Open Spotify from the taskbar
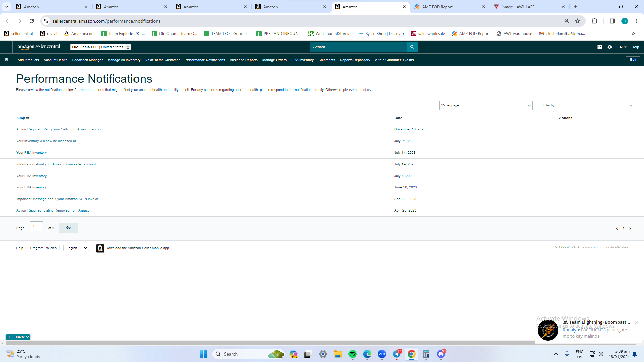Image resolution: width=644 pixels, height=362 pixels. click(353, 354)
